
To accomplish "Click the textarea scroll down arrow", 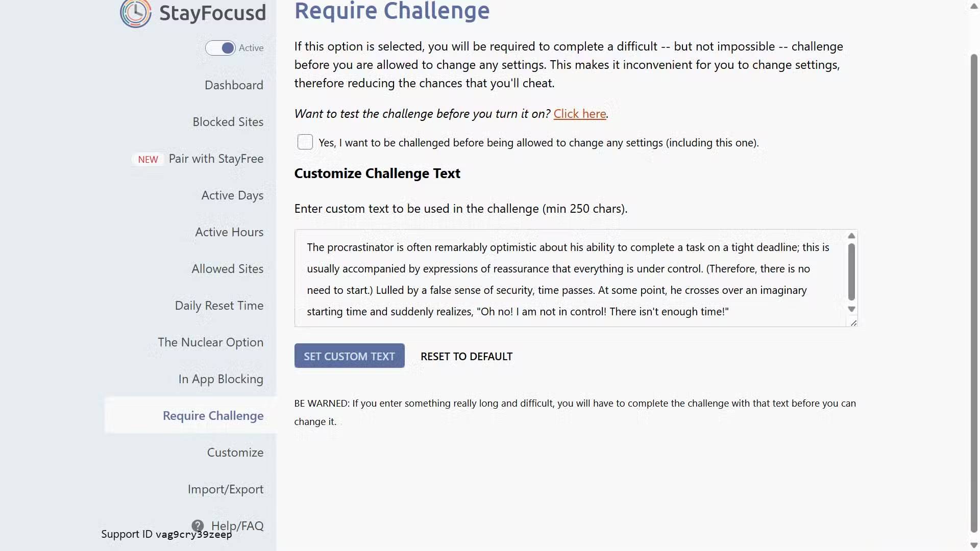I will click(x=851, y=309).
